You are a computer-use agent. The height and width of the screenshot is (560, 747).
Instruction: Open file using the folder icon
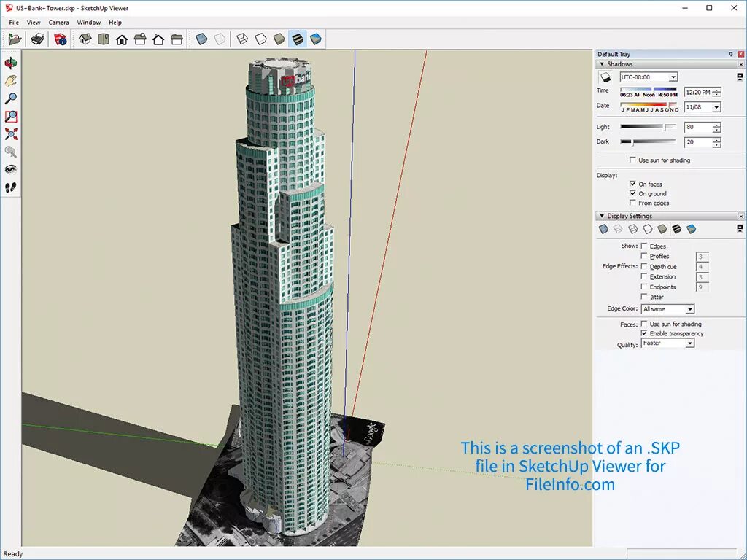pos(15,39)
